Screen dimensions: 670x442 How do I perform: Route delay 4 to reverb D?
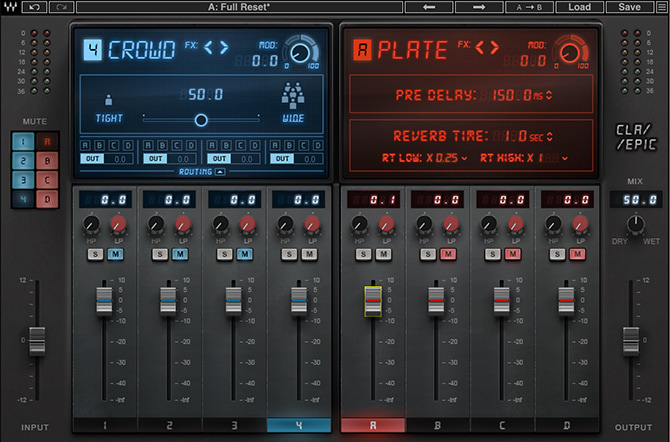click(318, 145)
